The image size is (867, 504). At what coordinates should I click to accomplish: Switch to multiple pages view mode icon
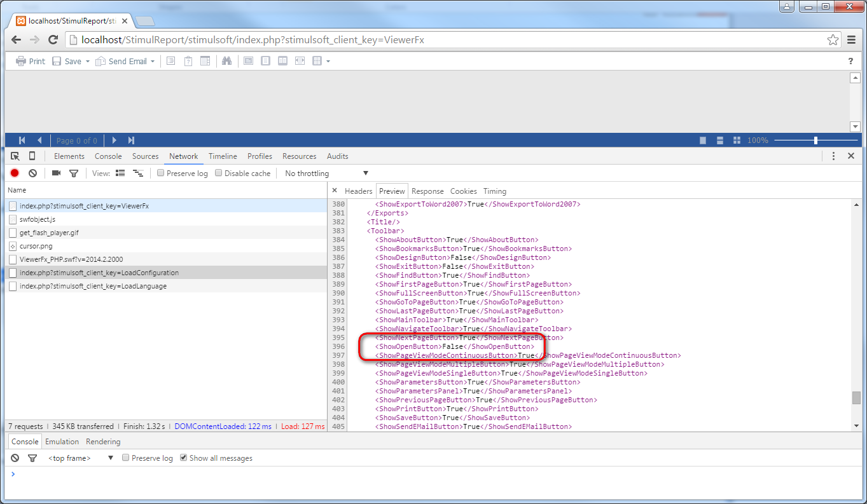(737, 140)
